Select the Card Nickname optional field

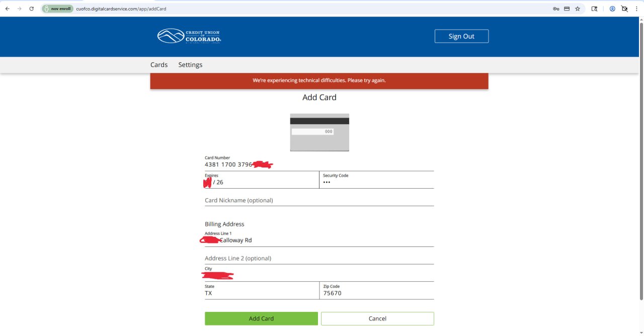(319, 200)
